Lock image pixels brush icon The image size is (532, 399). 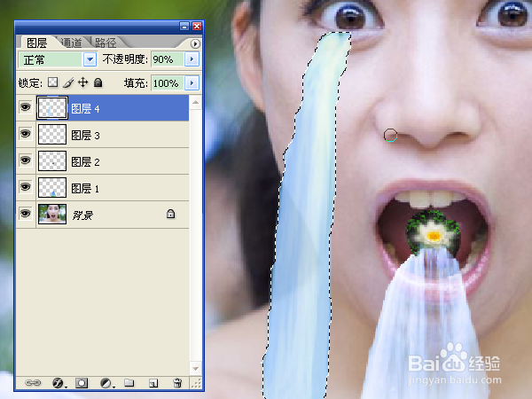click(x=68, y=82)
